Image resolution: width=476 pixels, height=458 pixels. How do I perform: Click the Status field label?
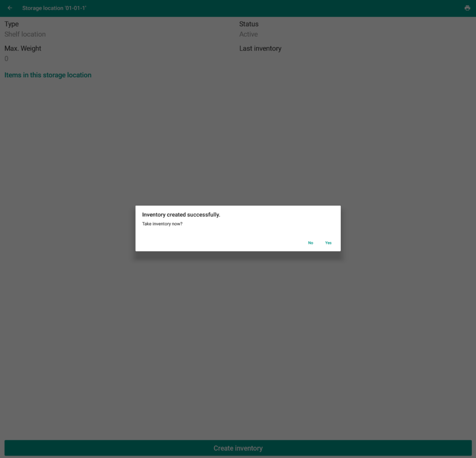(x=249, y=24)
